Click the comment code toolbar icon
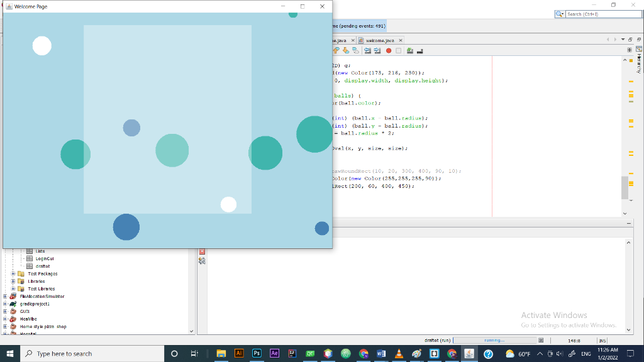The height and width of the screenshot is (362, 644). tap(409, 50)
